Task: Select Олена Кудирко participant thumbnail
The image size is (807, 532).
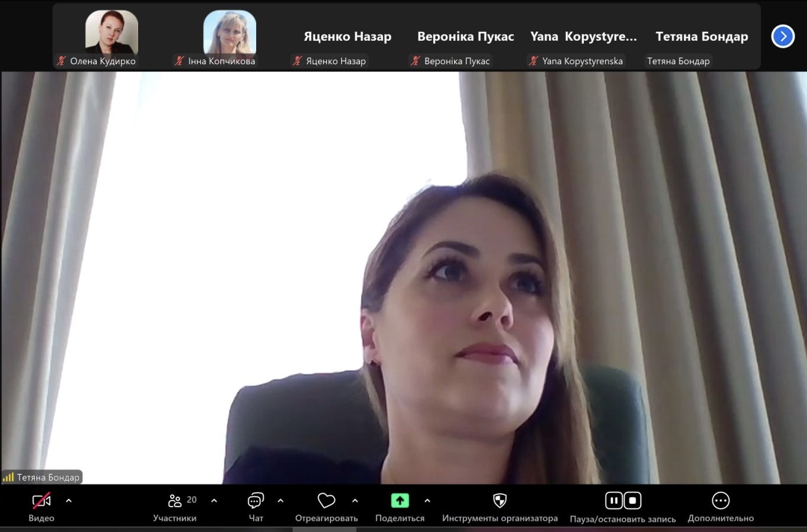Action: (x=112, y=33)
